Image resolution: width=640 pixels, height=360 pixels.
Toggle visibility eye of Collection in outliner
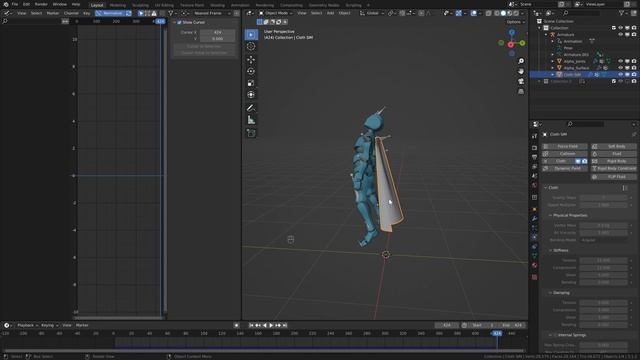[620, 28]
